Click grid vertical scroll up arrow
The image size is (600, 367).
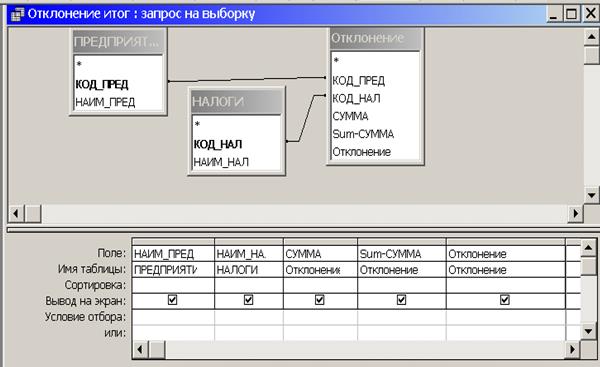(x=588, y=248)
